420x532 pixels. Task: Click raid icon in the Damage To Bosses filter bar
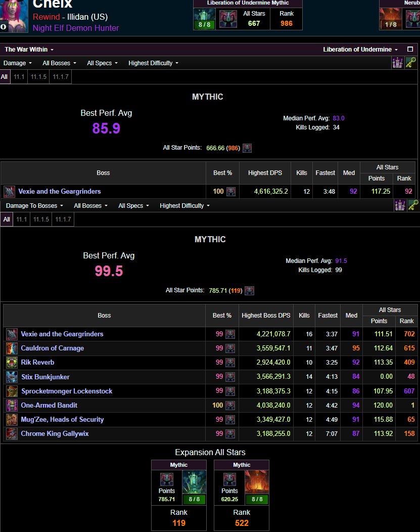click(400, 205)
